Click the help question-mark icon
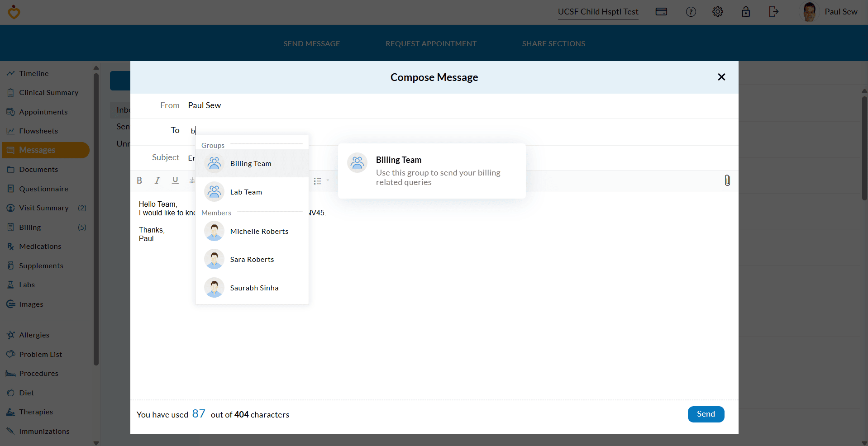Image resolution: width=868 pixels, height=446 pixels. [x=691, y=11]
